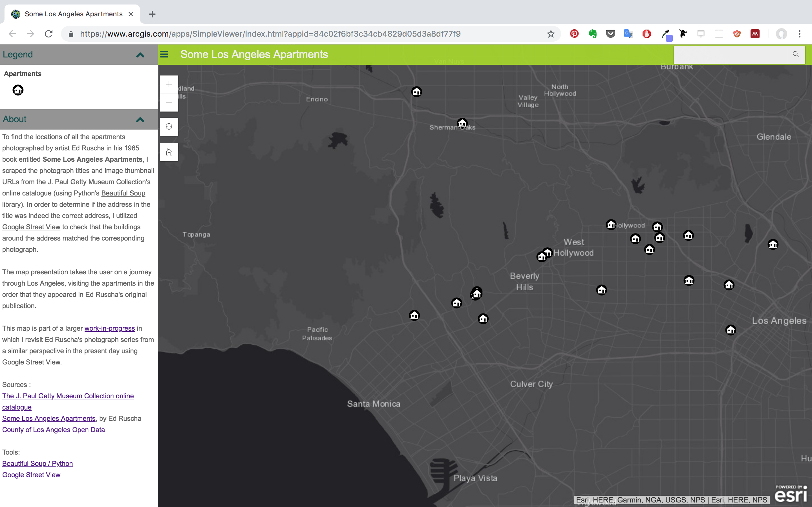Bookmark this page with the star
The image size is (812, 507).
pos(551,34)
